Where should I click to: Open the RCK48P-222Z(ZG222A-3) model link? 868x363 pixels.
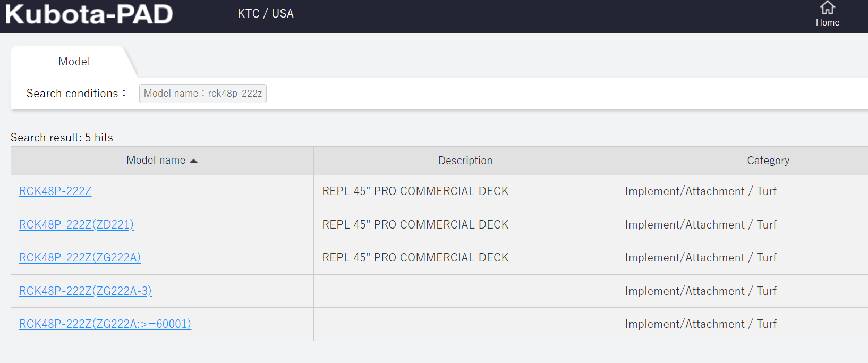[x=86, y=291]
